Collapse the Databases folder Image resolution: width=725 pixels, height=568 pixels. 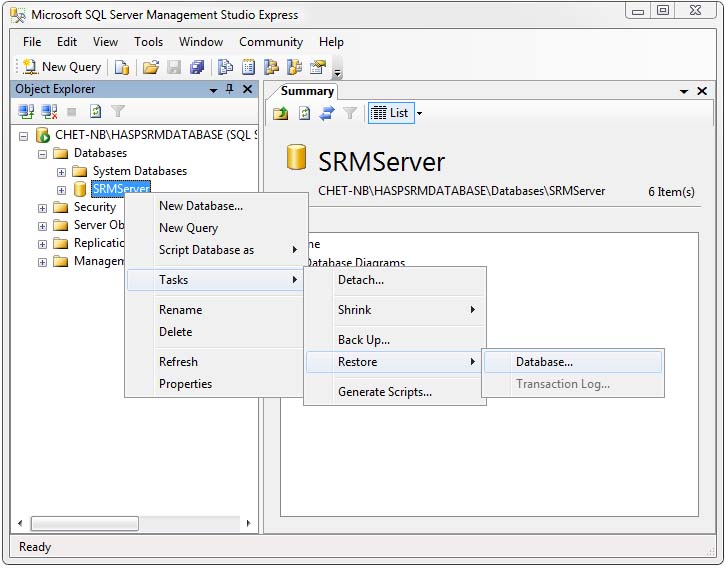43,154
